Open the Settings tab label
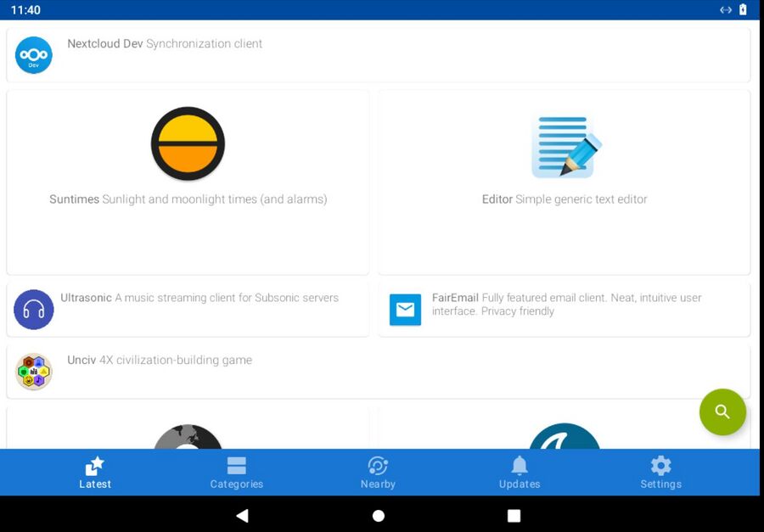The image size is (764, 532). (660, 484)
